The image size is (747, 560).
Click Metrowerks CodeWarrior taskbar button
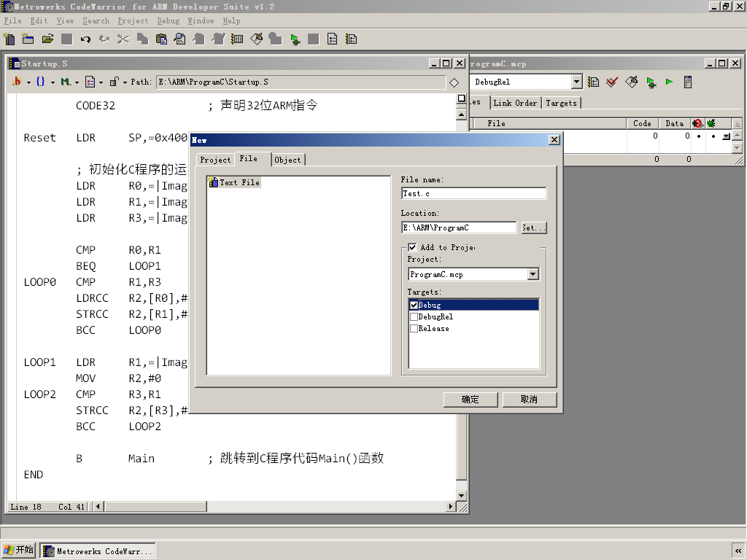98,551
